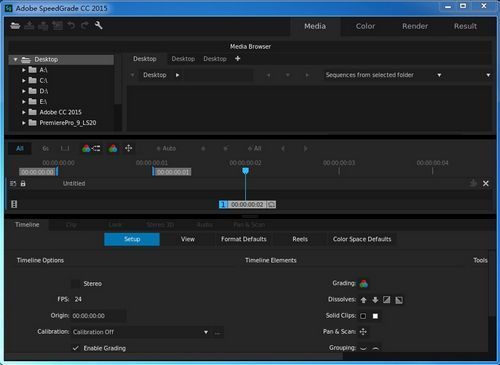Click the ruler label 00:00:00:03
The height and width of the screenshot is (365, 500).
[x=339, y=163]
